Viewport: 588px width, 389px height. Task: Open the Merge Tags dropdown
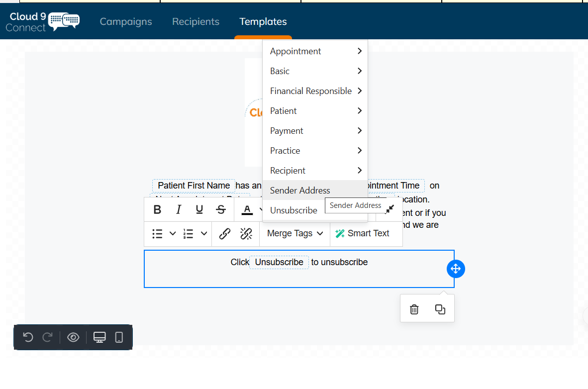(x=294, y=233)
